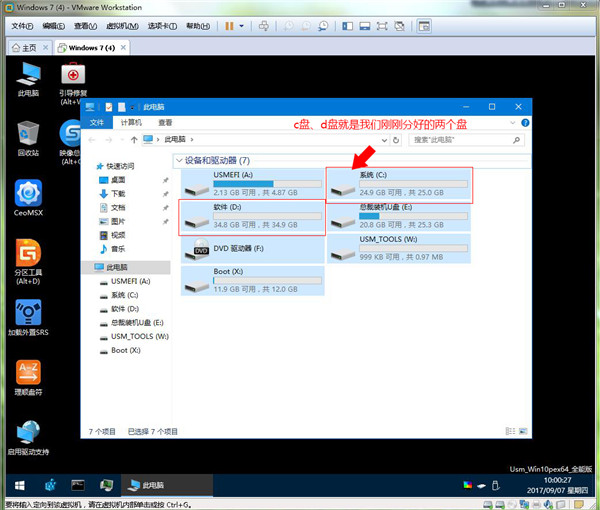Select the 总裁装机U盘 (E:) drive tile

(x=399, y=216)
